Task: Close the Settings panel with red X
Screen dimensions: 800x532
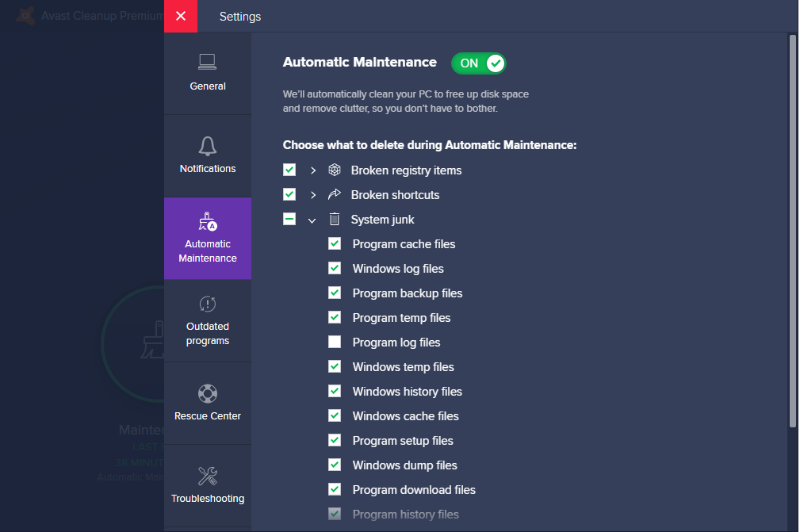Action: point(181,16)
